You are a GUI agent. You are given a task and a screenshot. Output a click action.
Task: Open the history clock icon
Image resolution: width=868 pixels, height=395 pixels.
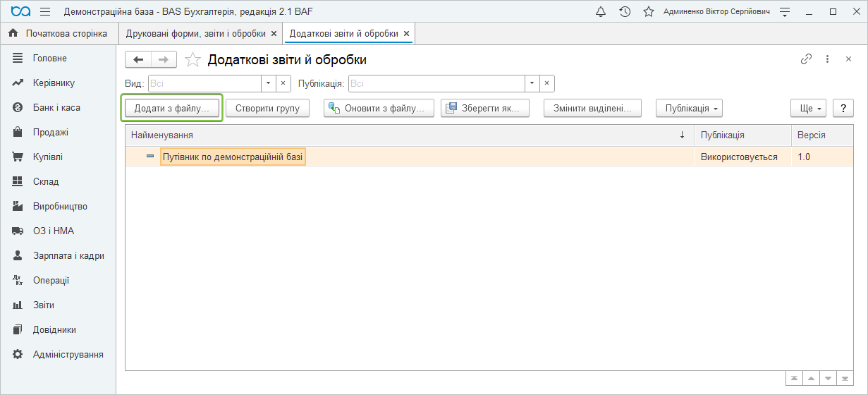(625, 12)
